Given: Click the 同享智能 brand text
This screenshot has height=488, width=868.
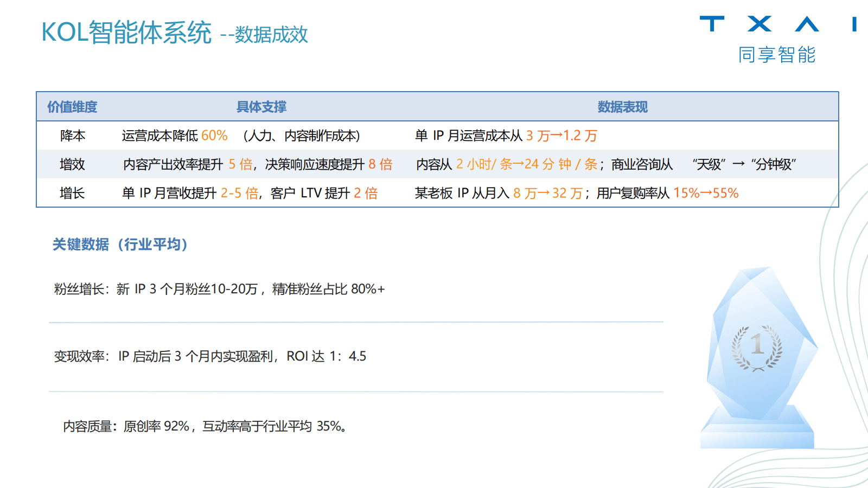Looking at the screenshot, I should [x=777, y=55].
